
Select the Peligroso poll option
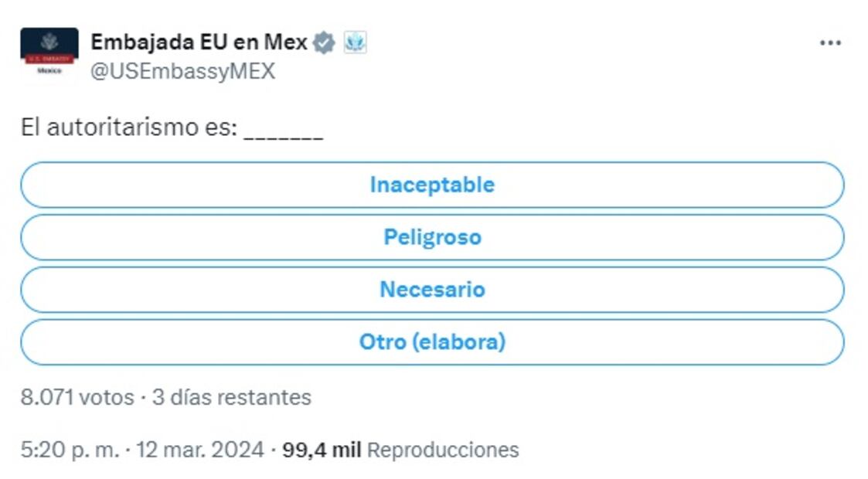pyautogui.click(x=431, y=236)
